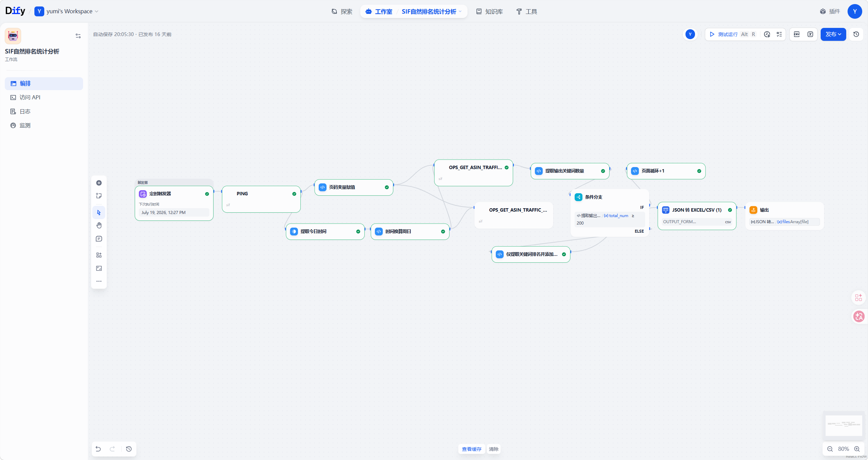Viewport: 868px width, 460px height.
Task: Select the hand pan mode tool
Action: pyautogui.click(x=99, y=225)
